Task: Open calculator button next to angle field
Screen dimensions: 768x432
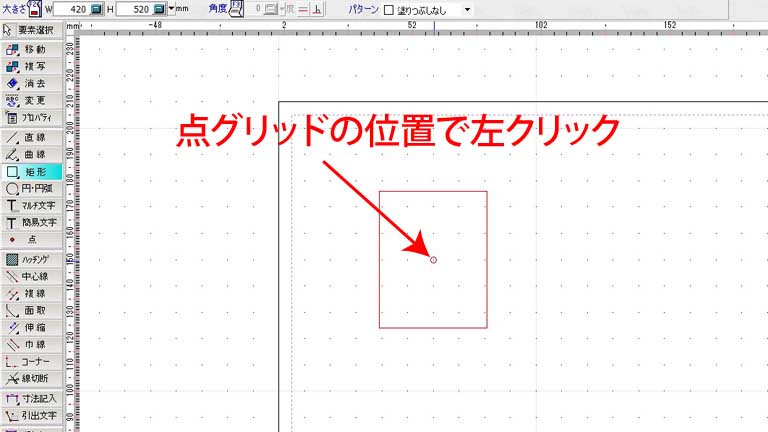Action: tap(270, 9)
